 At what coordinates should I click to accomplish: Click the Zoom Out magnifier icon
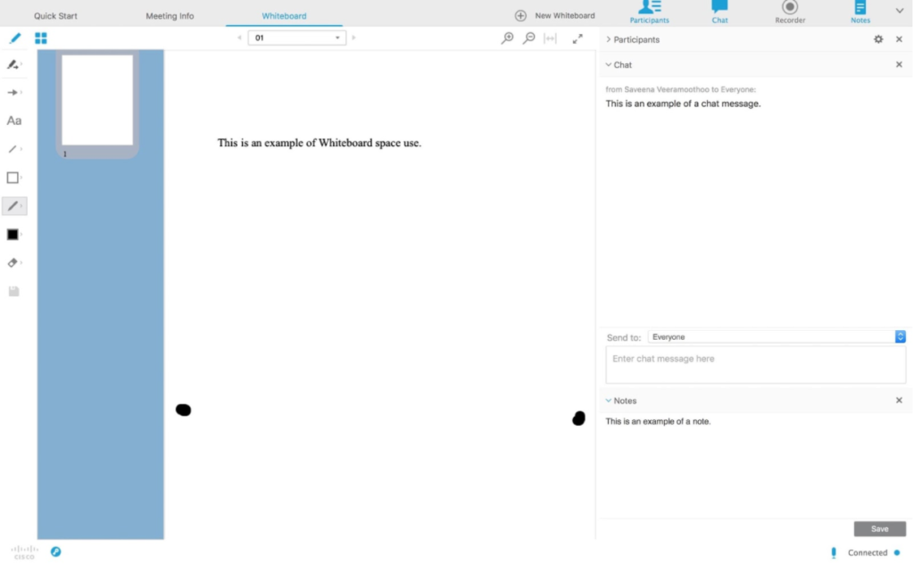528,38
